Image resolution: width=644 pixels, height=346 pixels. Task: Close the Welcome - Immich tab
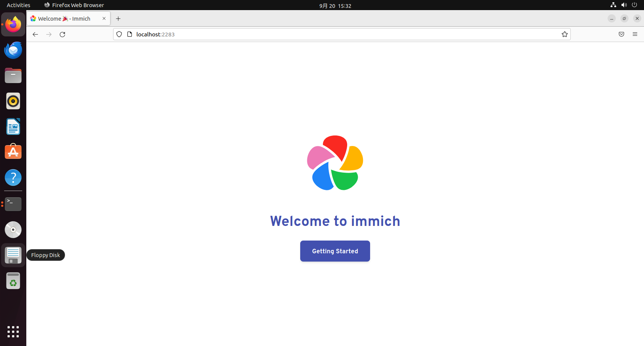coord(104,18)
